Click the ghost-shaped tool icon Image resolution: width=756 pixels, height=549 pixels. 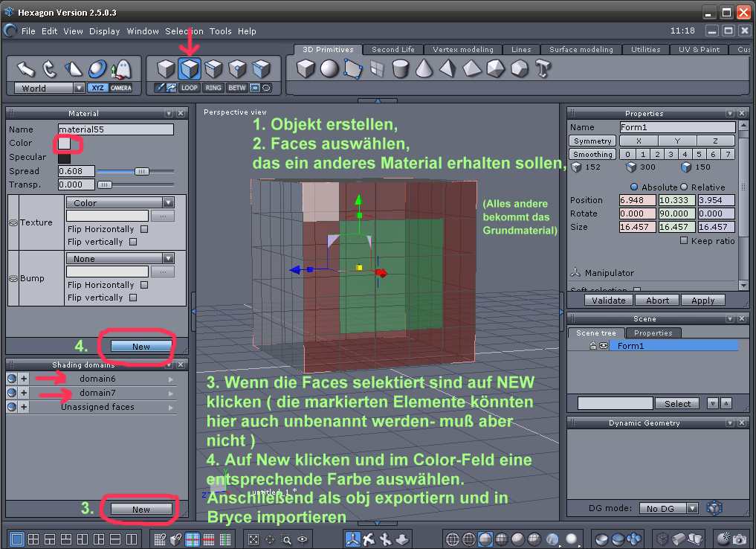[122, 69]
